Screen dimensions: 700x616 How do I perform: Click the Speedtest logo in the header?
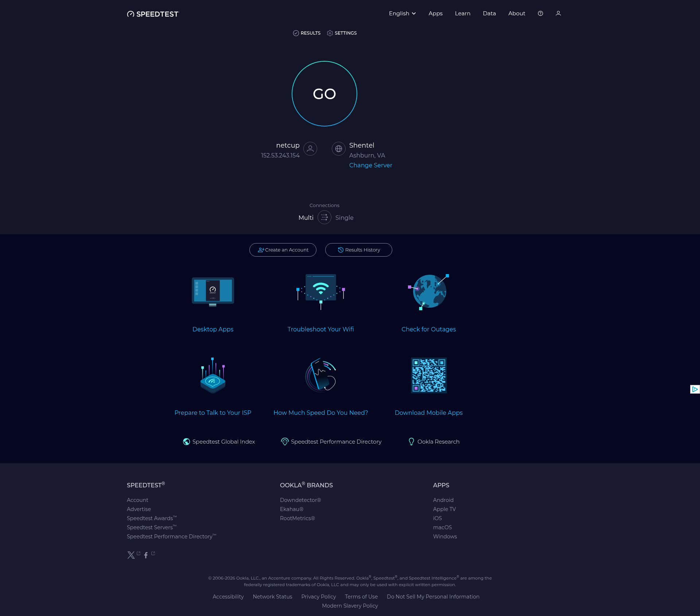click(x=153, y=14)
